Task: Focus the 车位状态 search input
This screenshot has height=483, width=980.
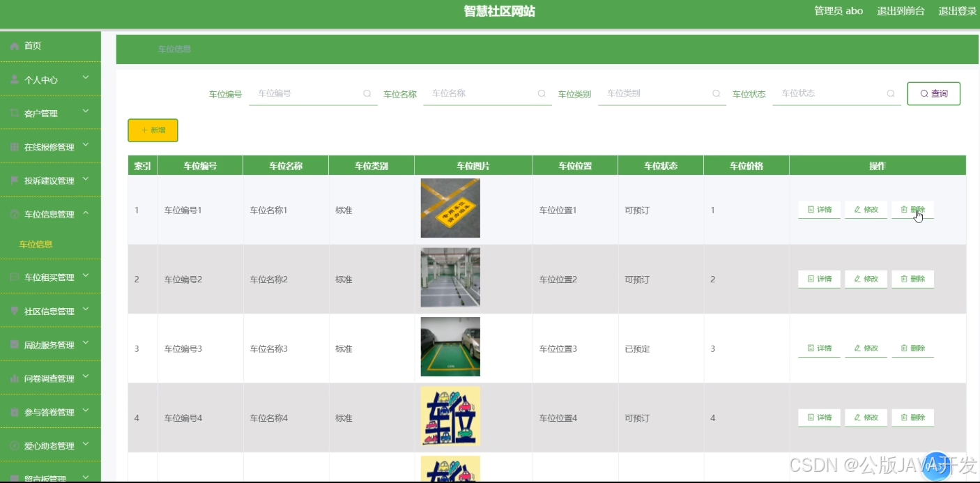Action: [836, 93]
